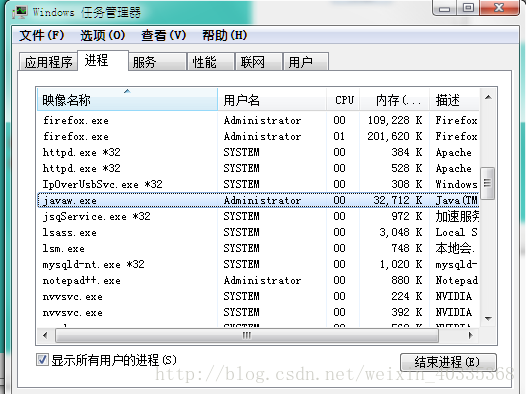Screen dimensions: 526x394
Task: Switch to the 用户 tab
Action: (306, 62)
